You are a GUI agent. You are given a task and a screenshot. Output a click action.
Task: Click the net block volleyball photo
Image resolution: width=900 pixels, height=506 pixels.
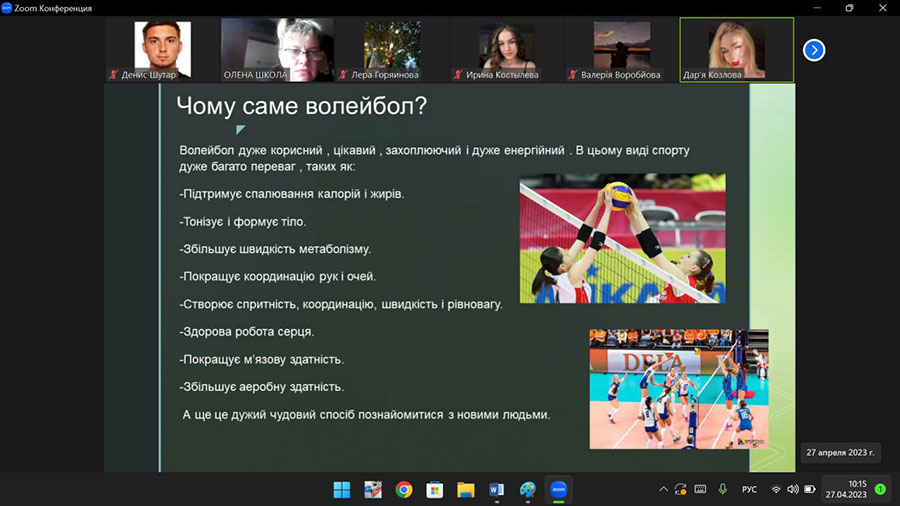click(x=623, y=239)
